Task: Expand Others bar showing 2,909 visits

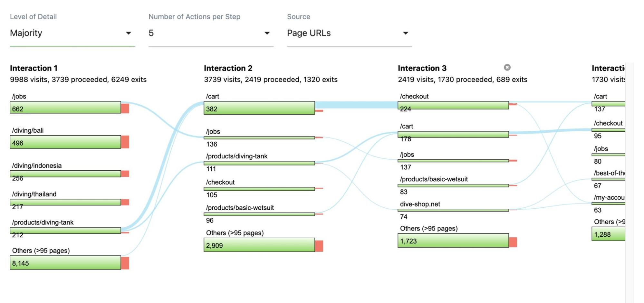Action: 259,245
